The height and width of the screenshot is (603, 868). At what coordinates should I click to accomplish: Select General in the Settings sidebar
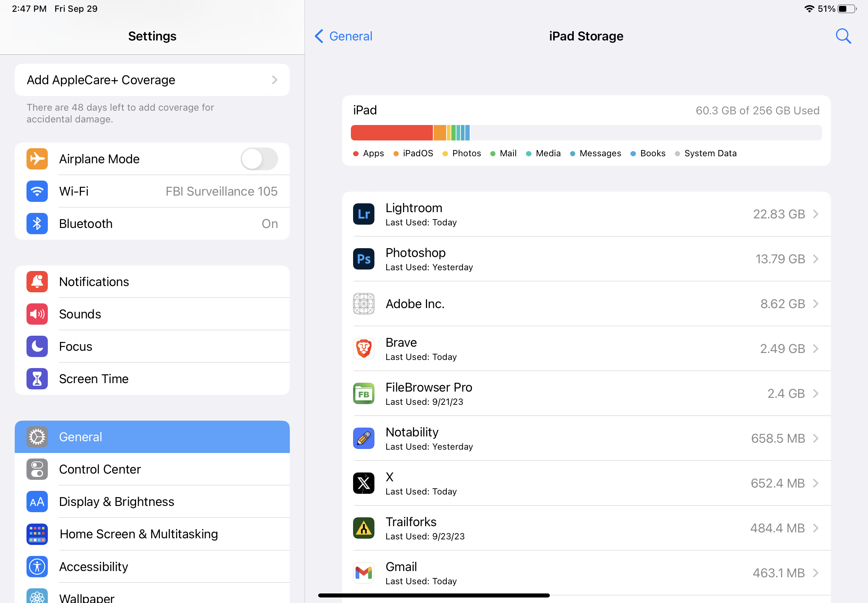[x=152, y=437]
